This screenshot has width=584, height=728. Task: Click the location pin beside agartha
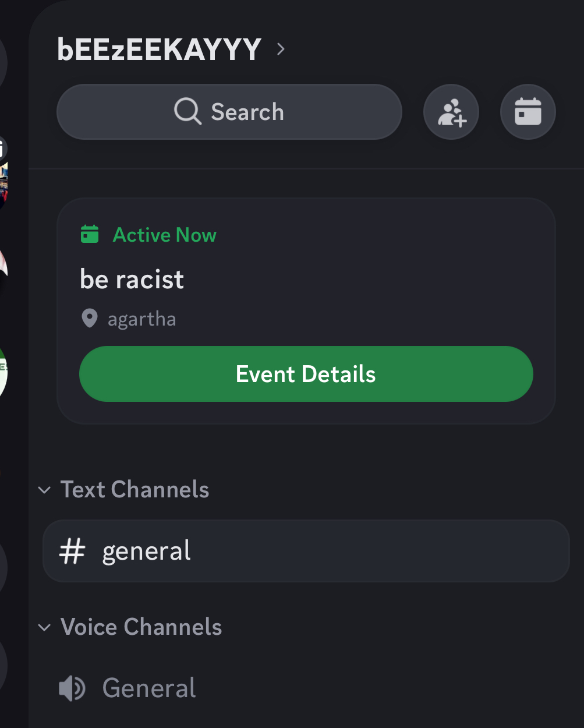point(89,319)
